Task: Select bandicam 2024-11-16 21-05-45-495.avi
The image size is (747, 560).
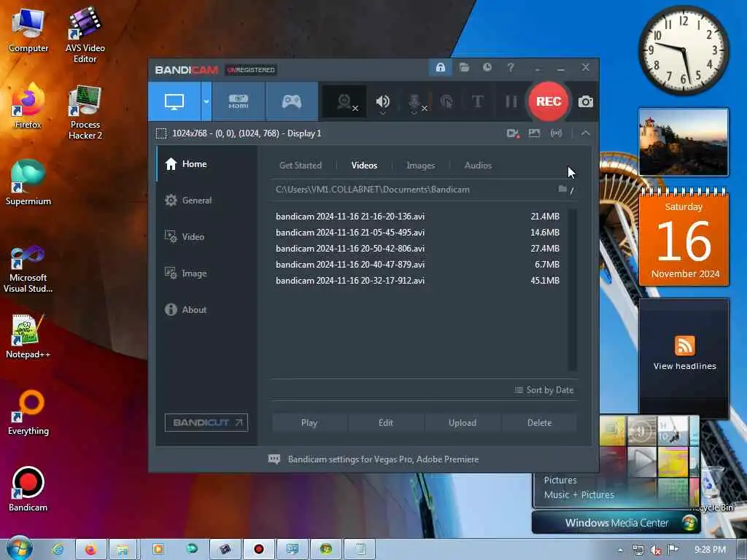Action: point(417,233)
